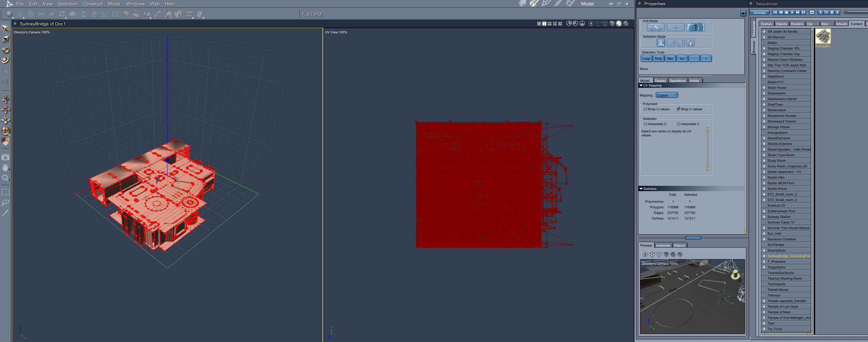Toggle Wrap U values checkbox
The height and width of the screenshot is (342, 868).
point(645,109)
